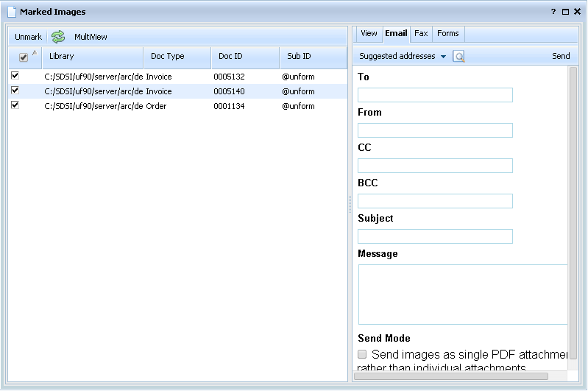Open the Fax tab
This screenshot has width=588, height=391.
click(x=421, y=34)
